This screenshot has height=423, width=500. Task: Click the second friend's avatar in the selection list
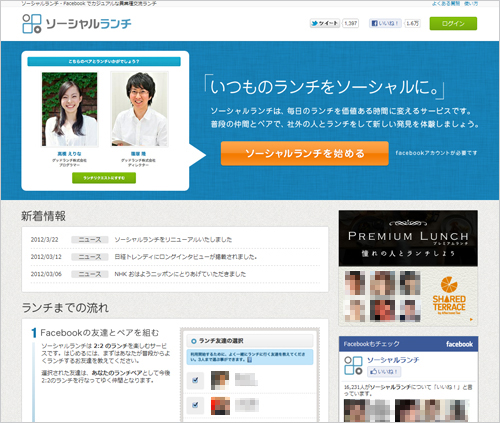[220, 406]
